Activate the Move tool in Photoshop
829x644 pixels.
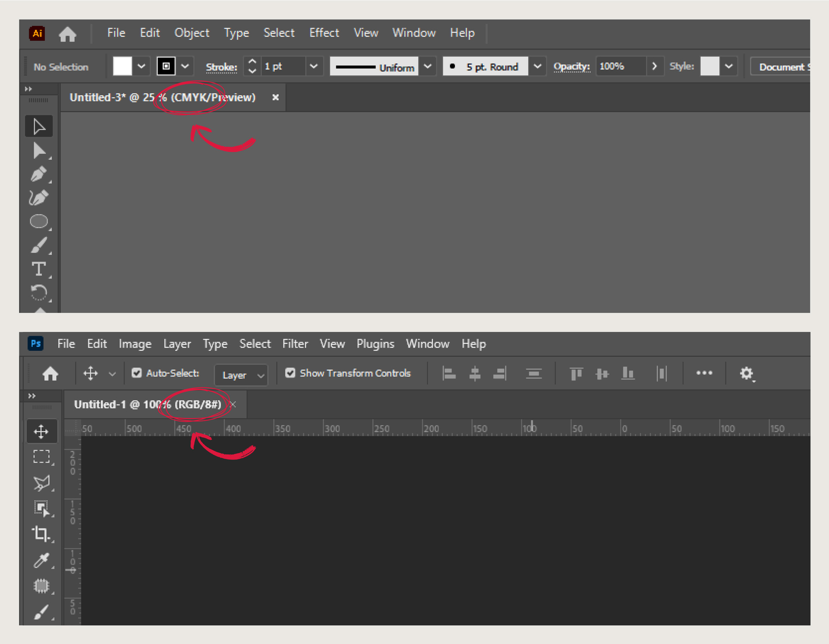[x=41, y=431]
